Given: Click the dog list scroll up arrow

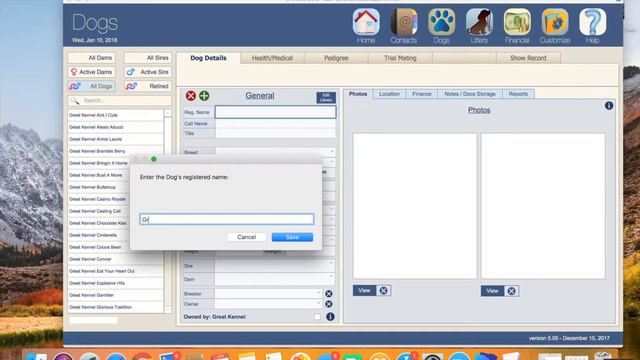Looking at the screenshot, I should click(168, 113).
